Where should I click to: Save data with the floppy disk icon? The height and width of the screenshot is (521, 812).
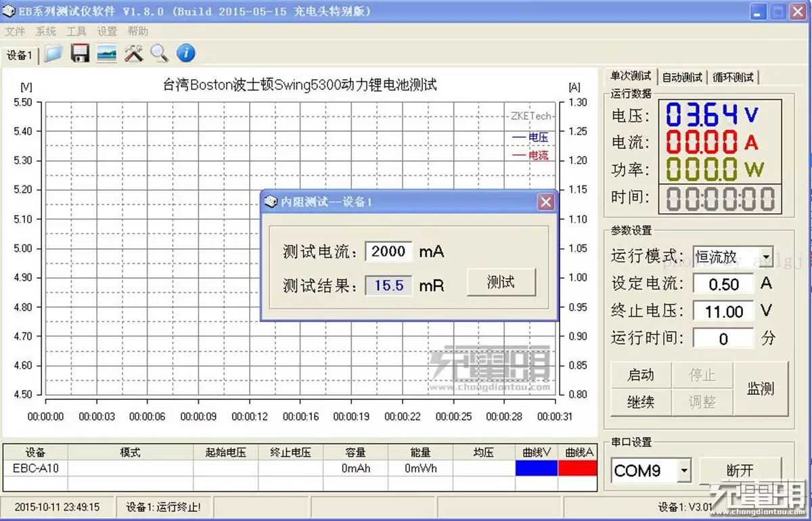tap(80, 53)
